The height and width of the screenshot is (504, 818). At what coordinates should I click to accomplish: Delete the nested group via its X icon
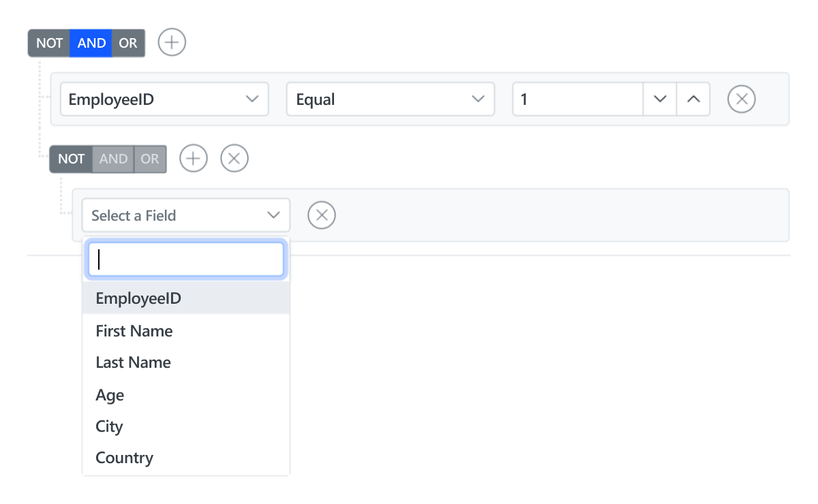(x=234, y=158)
